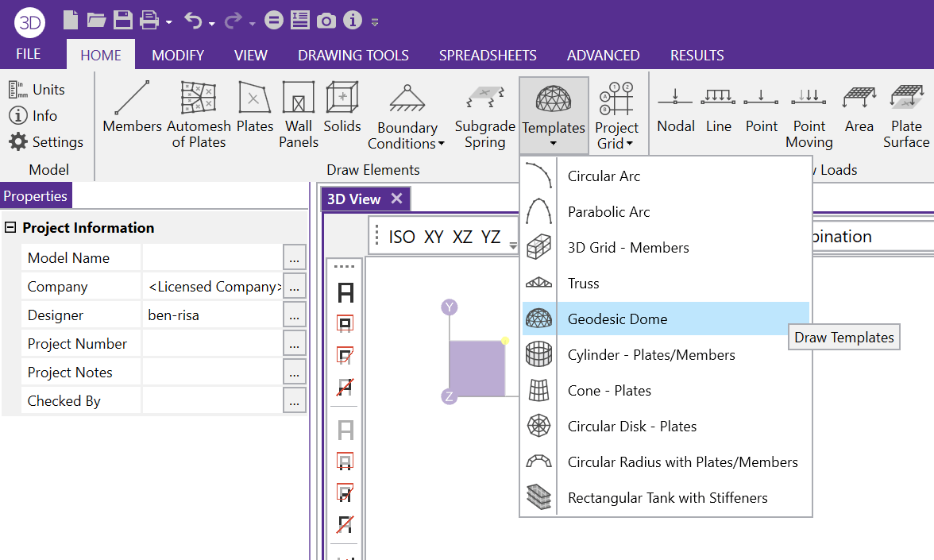
Task: Choose Geodesic Dome from Templates menu
Action: point(617,319)
